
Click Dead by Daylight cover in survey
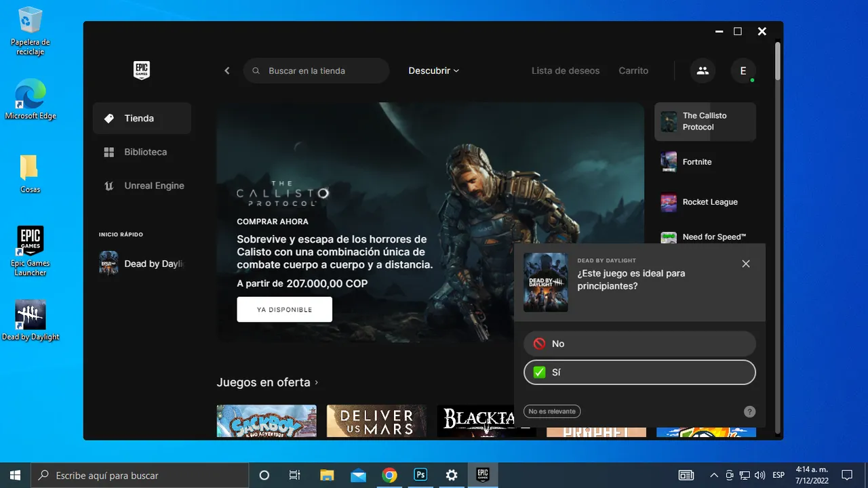[x=546, y=282]
